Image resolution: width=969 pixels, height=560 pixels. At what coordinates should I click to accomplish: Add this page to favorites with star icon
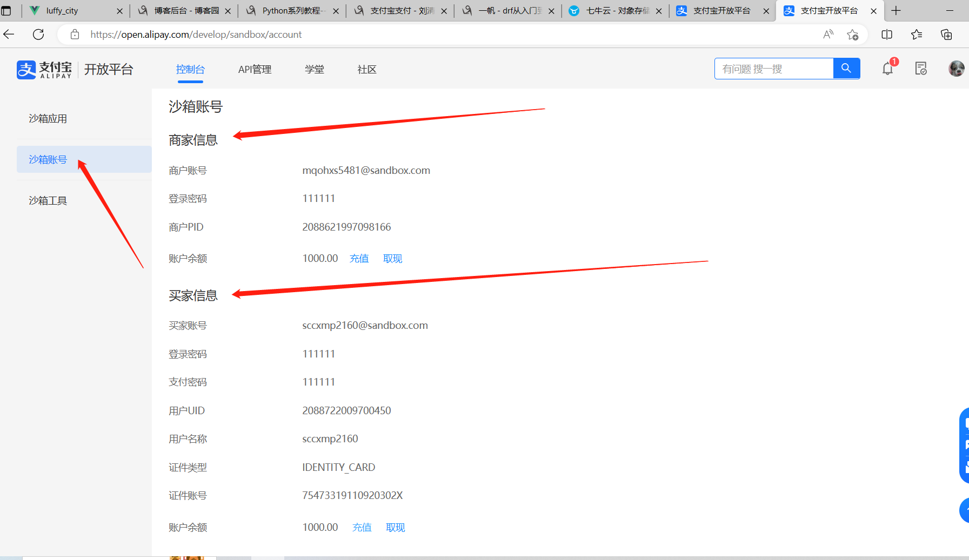853,35
